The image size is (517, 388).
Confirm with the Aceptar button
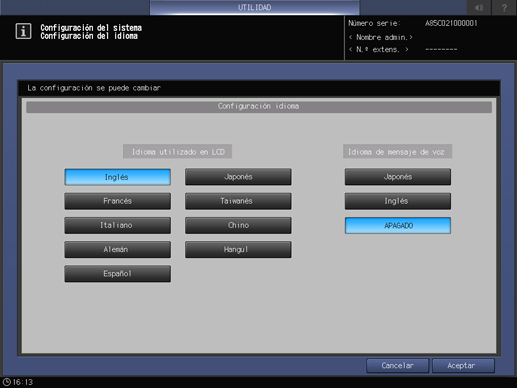[463, 366]
